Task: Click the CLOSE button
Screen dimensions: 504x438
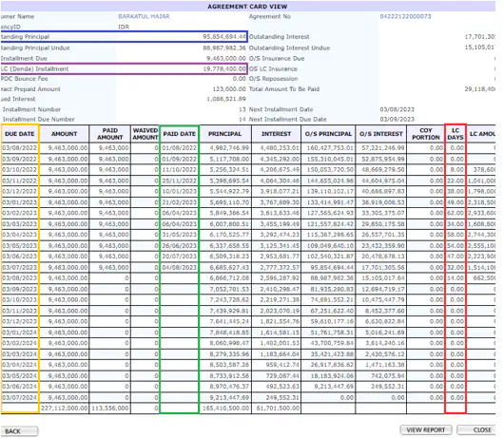Action: (x=476, y=430)
